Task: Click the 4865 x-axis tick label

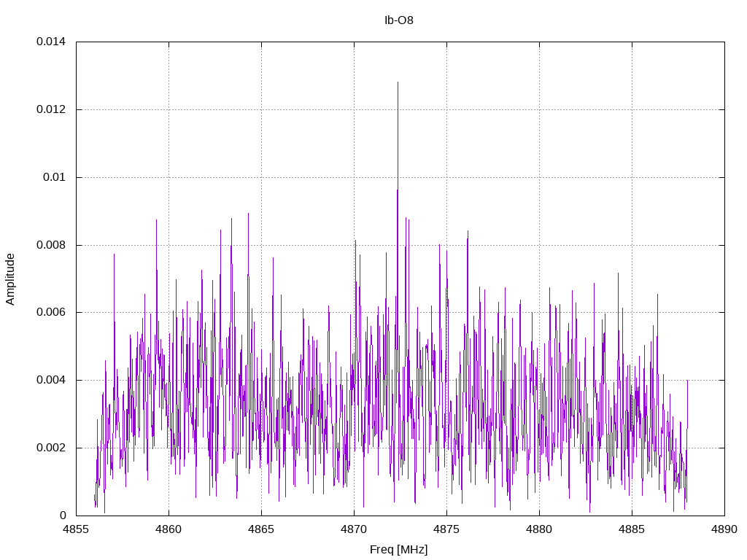Action: (x=261, y=529)
